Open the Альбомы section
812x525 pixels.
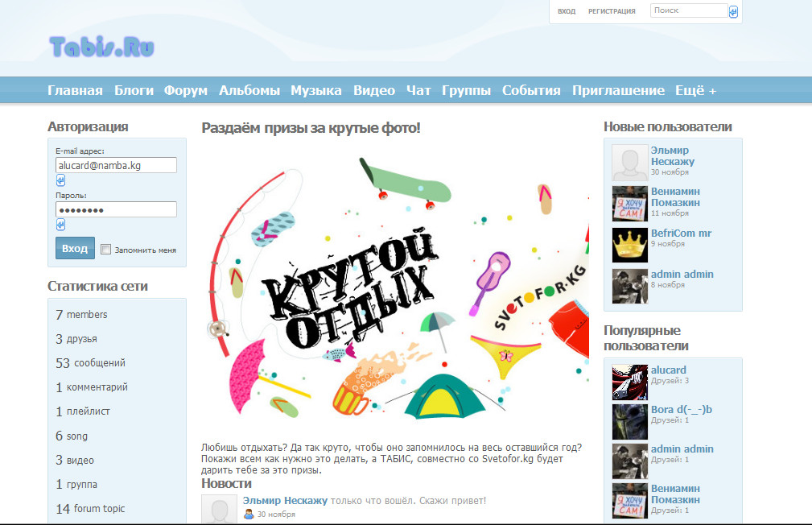click(x=249, y=91)
